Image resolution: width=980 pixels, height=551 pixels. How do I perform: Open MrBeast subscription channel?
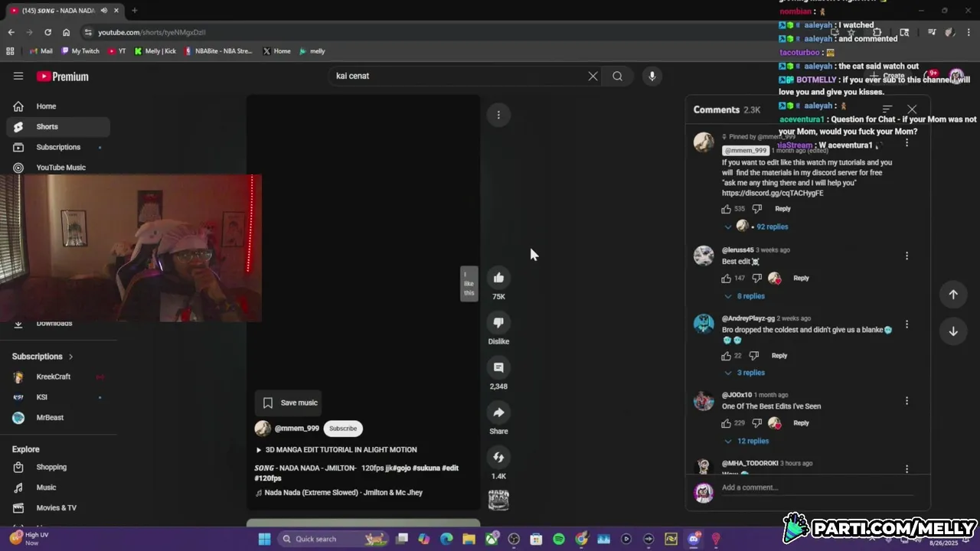pyautogui.click(x=58, y=418)
